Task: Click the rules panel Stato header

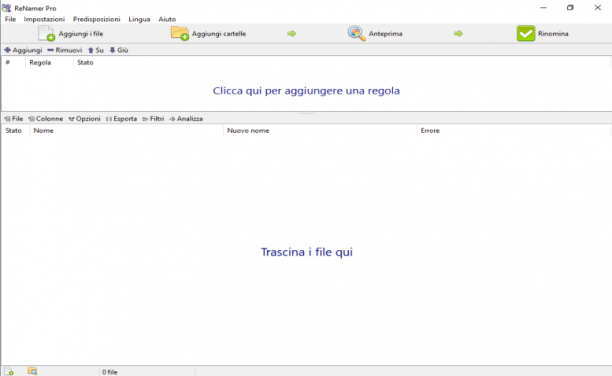Action: (x=85, y=62)
